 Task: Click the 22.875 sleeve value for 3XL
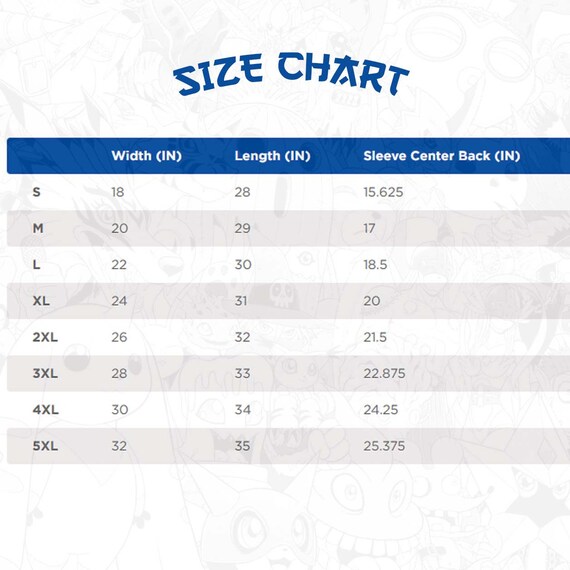(384, 373)
